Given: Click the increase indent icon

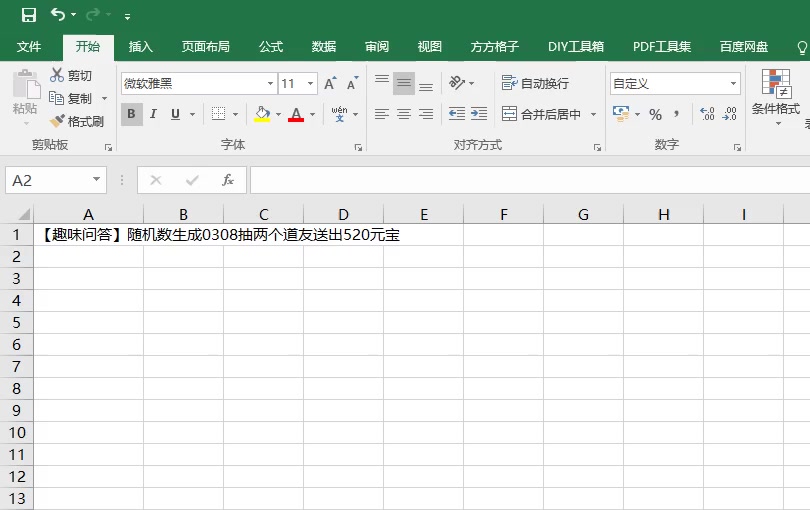Looking at the screenshot, I should point(479,114).
